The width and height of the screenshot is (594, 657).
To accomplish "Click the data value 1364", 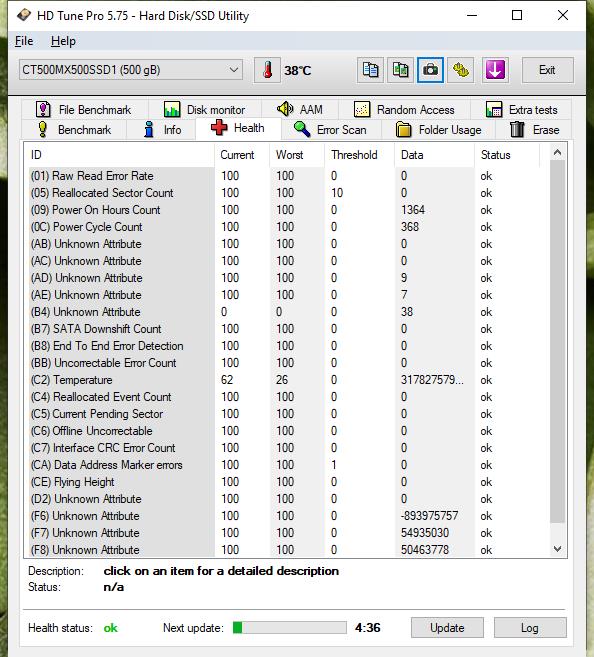I will tap(413, 210).
